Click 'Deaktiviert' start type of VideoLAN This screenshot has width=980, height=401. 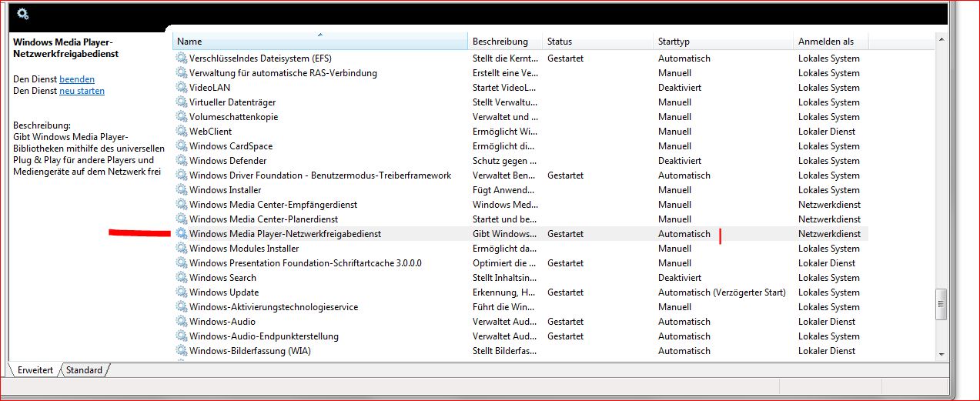(x=680, y=88)
